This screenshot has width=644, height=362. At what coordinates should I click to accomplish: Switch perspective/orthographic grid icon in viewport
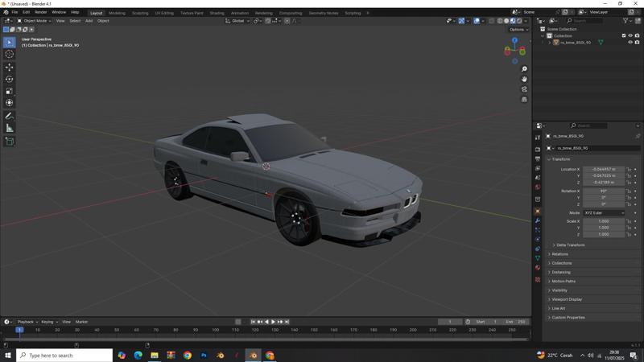tap(524, 99)
